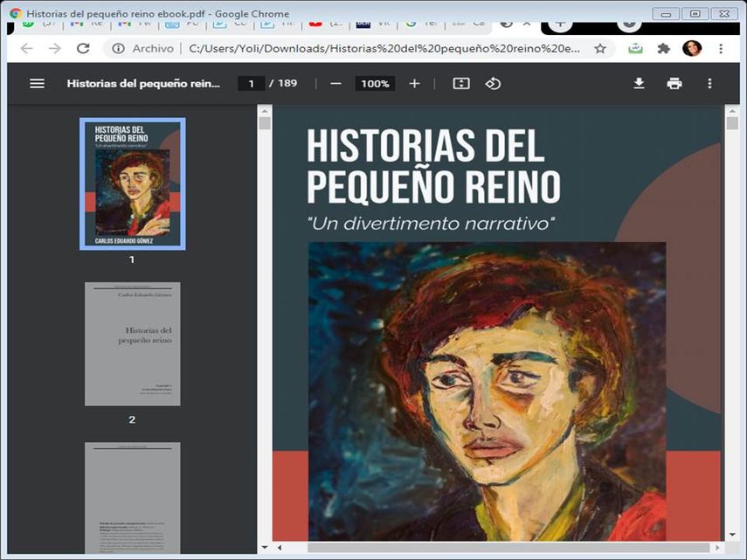The height and width of the screenshot is (560, 747).
Task: Zoom out of the document
Action: pyautogui.click(x=335, y=84)
